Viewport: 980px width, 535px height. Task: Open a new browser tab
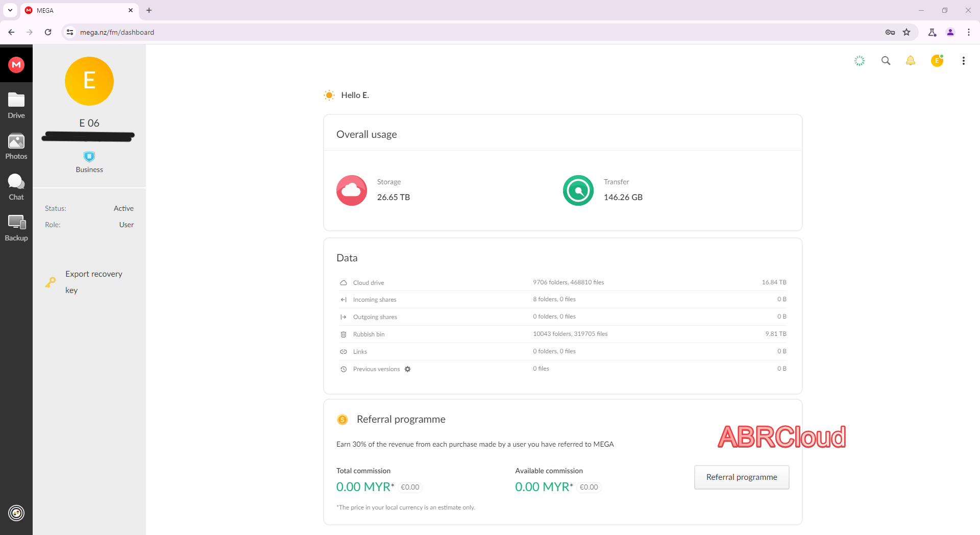coord(149,10)
